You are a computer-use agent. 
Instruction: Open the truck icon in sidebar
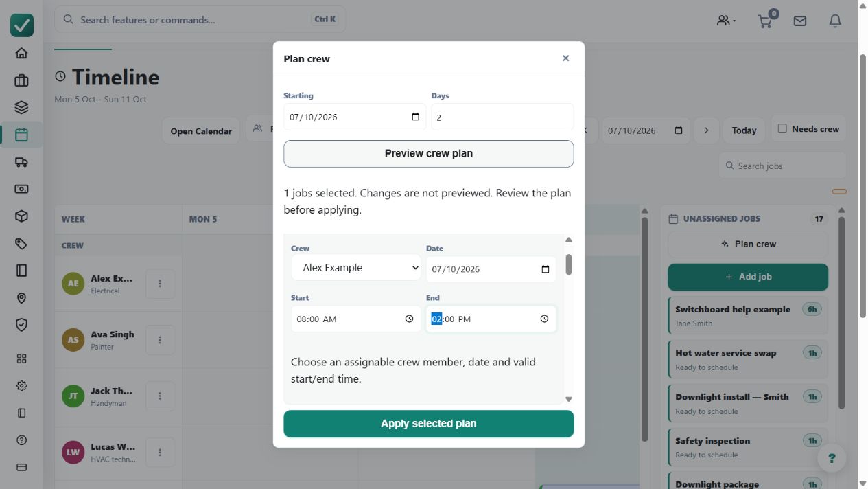click(21, 162)
